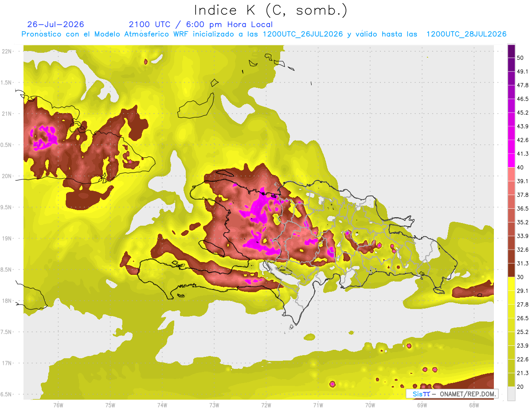The image size is (532, 411).
Task: Click the longitude label "75W"
Action: coord(110,405)
